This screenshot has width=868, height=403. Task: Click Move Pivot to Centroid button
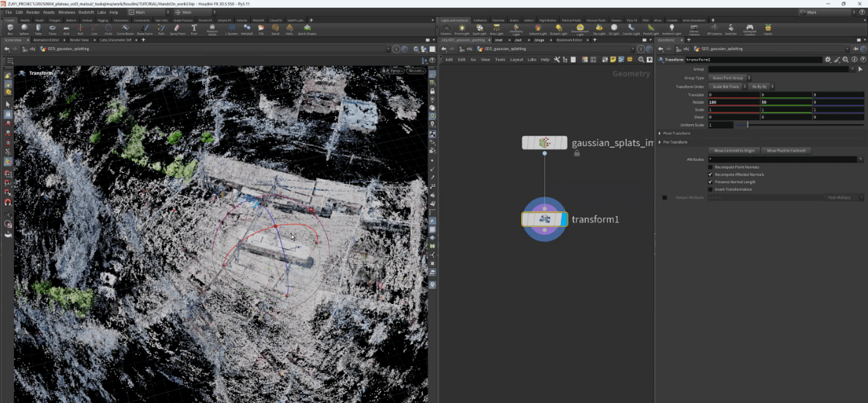point(786,151)
